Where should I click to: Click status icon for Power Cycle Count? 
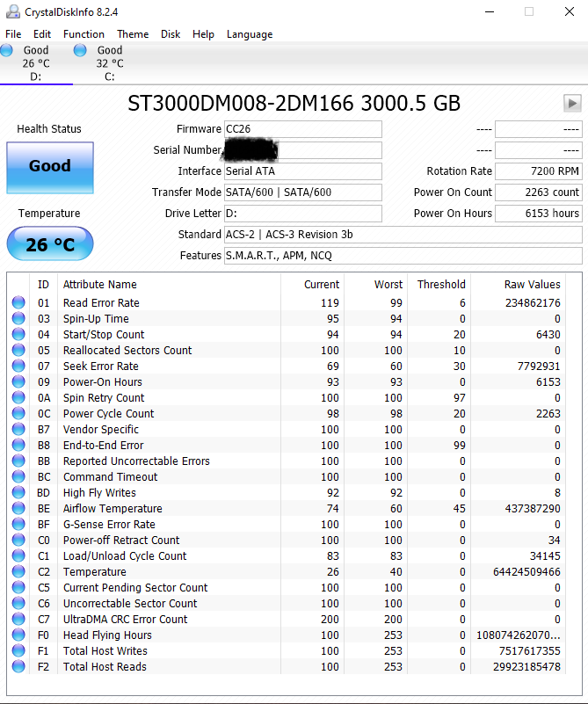click(x=18, y=413)
